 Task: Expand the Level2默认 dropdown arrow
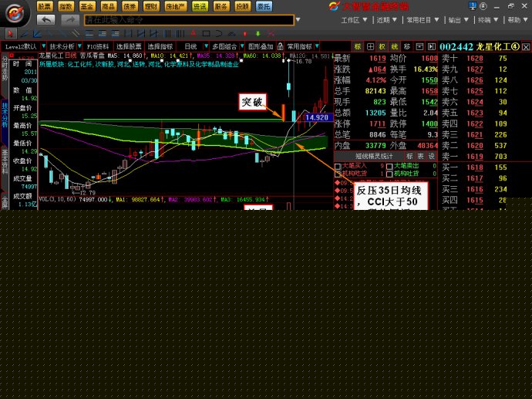(43, 46)
